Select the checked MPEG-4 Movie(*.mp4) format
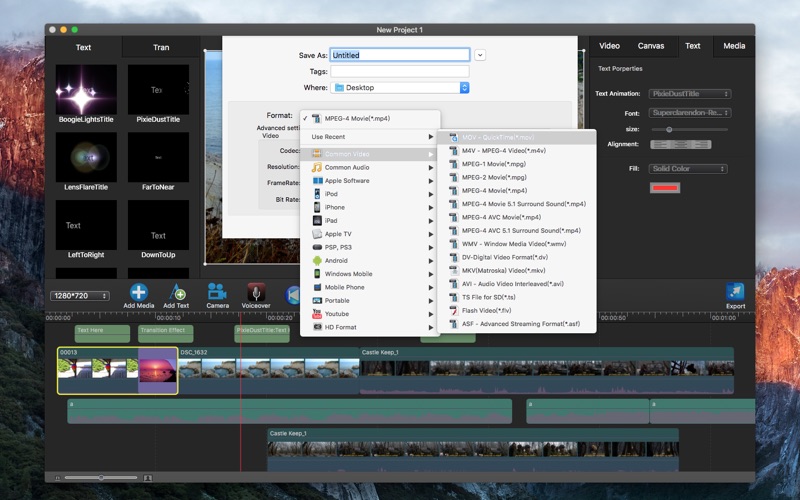The width and height of the screenshot is (800, 500). (370, 118)
